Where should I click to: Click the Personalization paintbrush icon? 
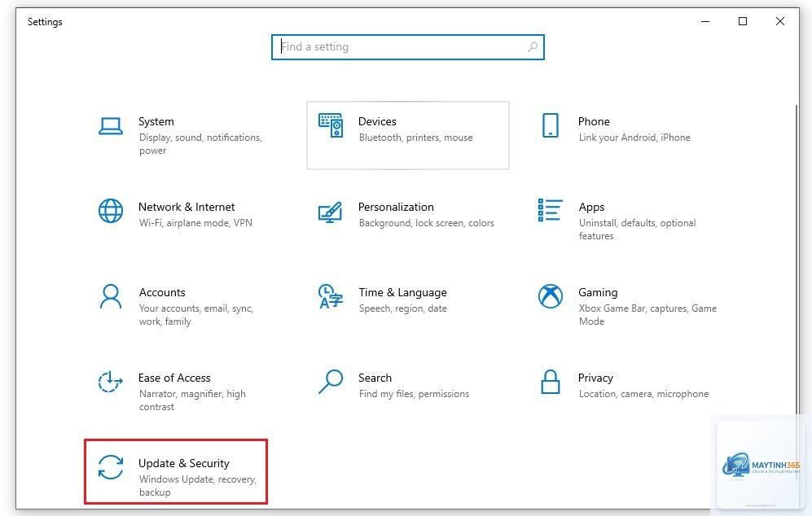[331, 212]
